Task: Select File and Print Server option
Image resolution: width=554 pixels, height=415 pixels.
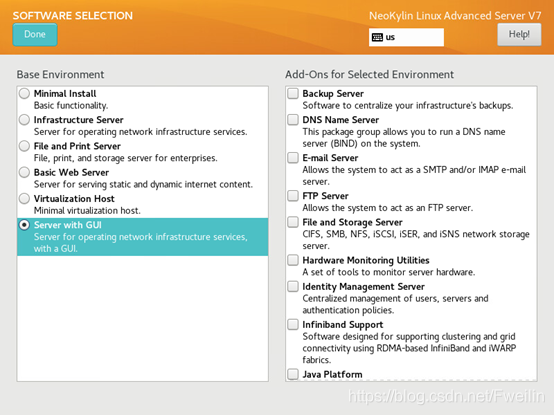Action: tap(24, 146)
